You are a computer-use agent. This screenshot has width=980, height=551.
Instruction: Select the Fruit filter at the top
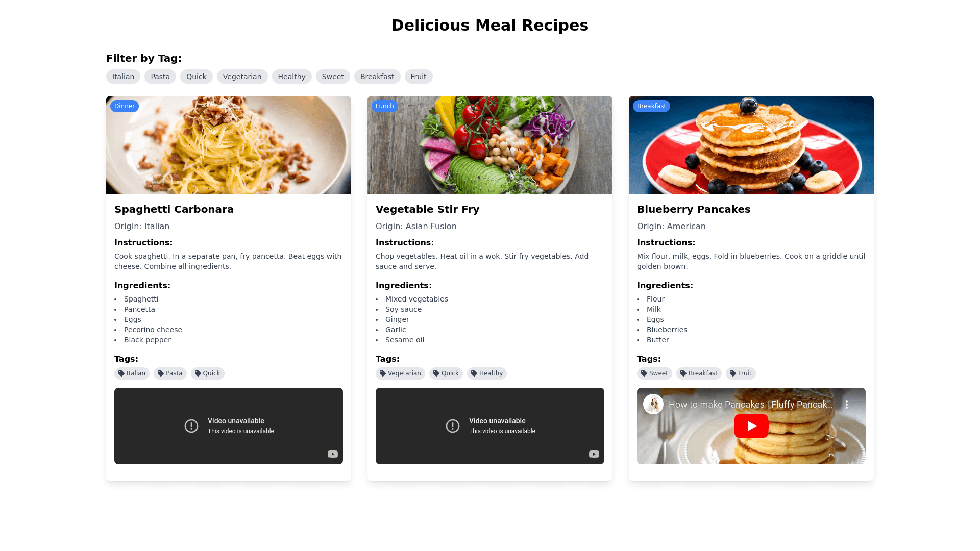pos(419,77)
